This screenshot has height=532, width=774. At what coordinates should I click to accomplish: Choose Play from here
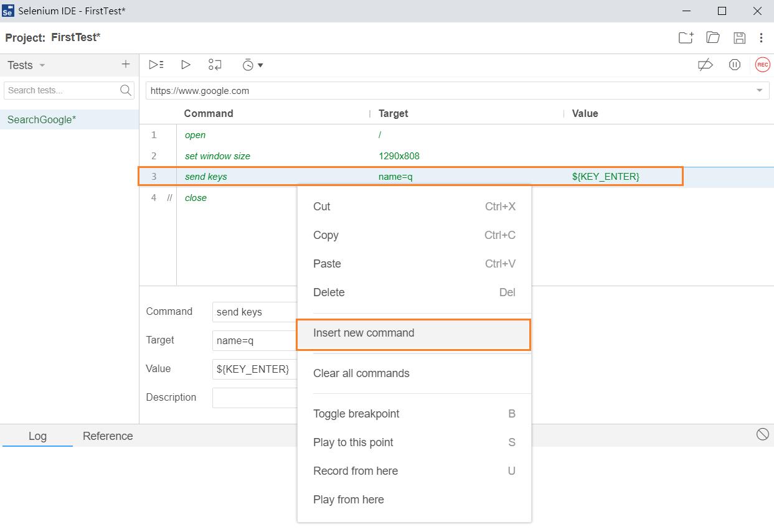point(414,500)
